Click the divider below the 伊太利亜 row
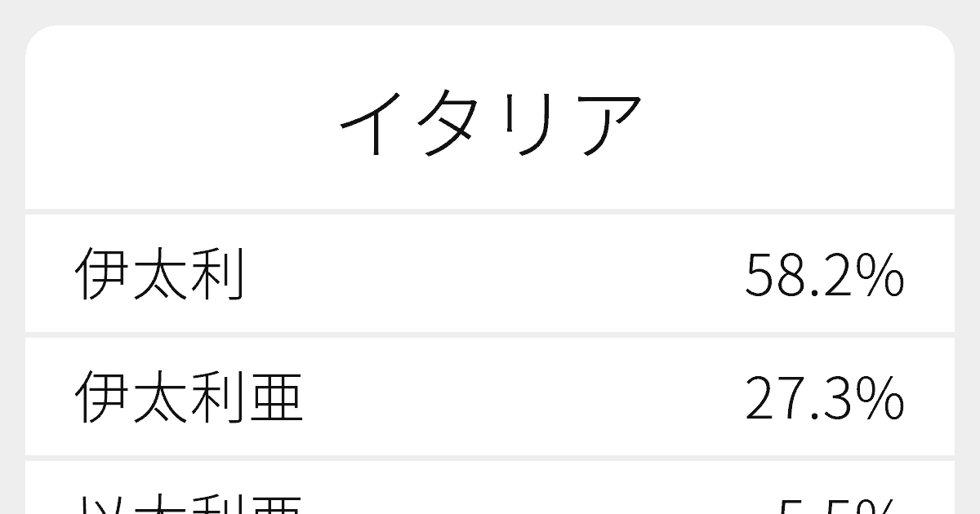Screen dimensions: 980x514 click(x=490, y=458)
